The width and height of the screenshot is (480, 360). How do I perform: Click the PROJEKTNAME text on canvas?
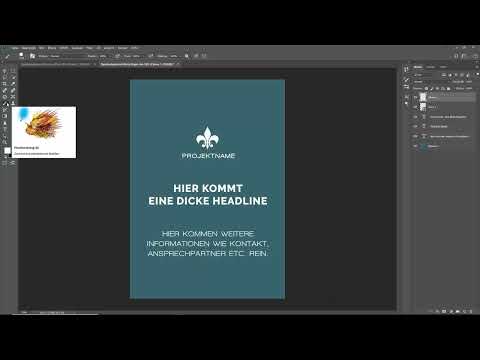209,156
